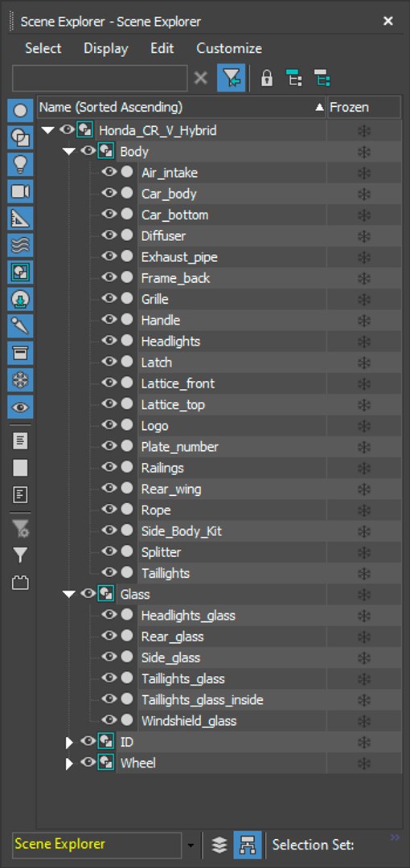Screen dimensions: 410x868
Task: Select the Exhaust_pipe row
Action: tap(179, 257)
